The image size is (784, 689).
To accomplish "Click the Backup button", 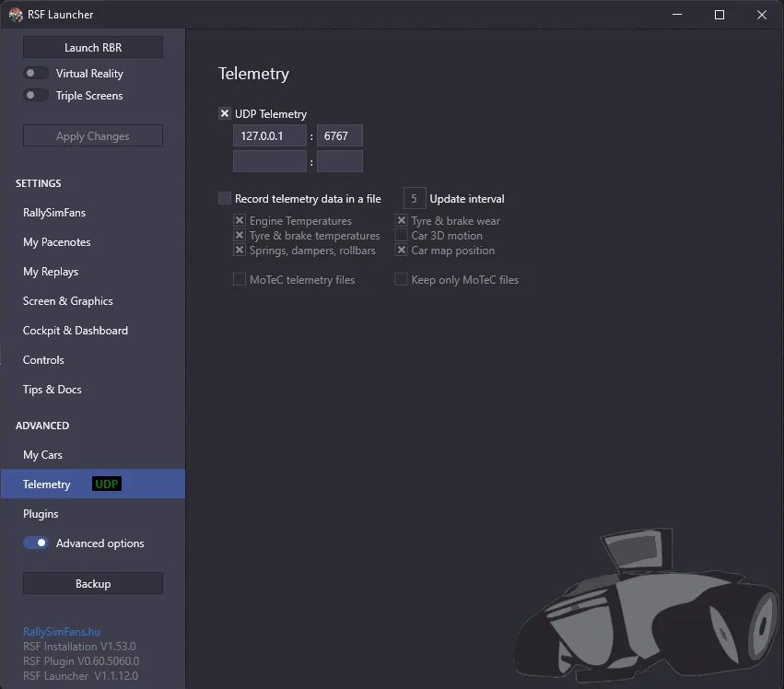I will (x=93, y=583).
